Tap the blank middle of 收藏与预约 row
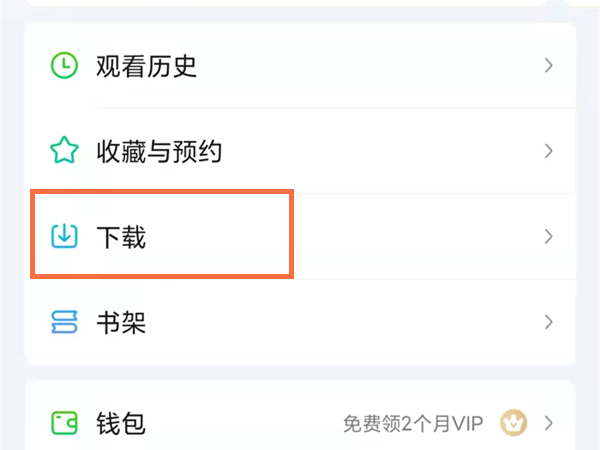Image resolution: width=600 pixels, height=450 pixels. (x=380, y=152)
